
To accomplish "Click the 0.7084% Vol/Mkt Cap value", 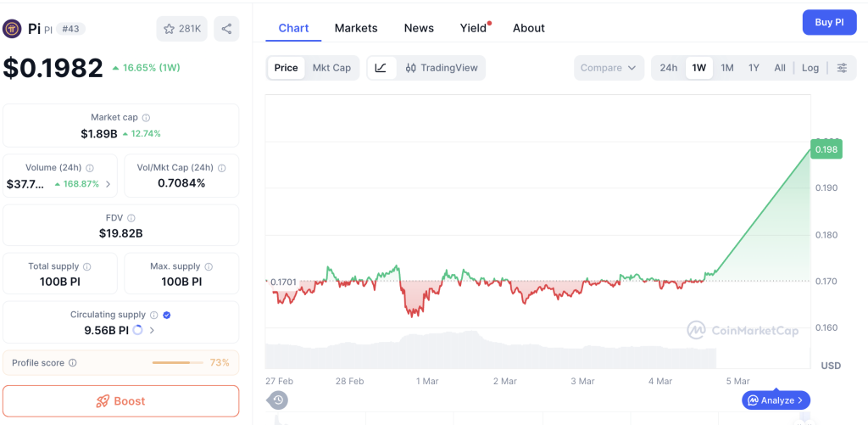I will [181, 183].
